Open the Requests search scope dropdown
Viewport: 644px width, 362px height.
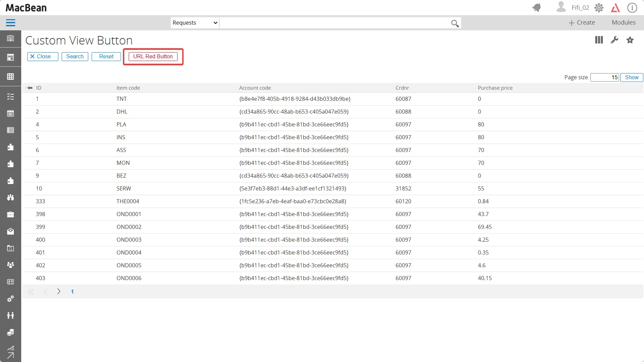195,23
